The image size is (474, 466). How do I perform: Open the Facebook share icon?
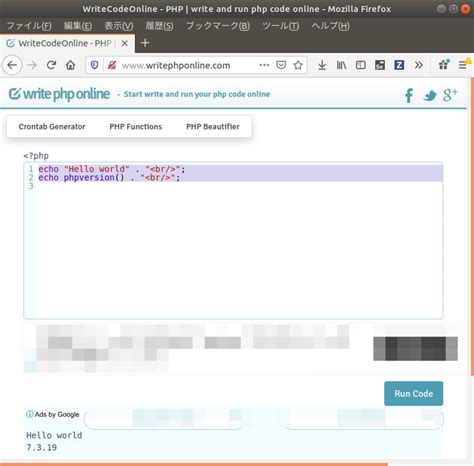[x=409, y=95]
